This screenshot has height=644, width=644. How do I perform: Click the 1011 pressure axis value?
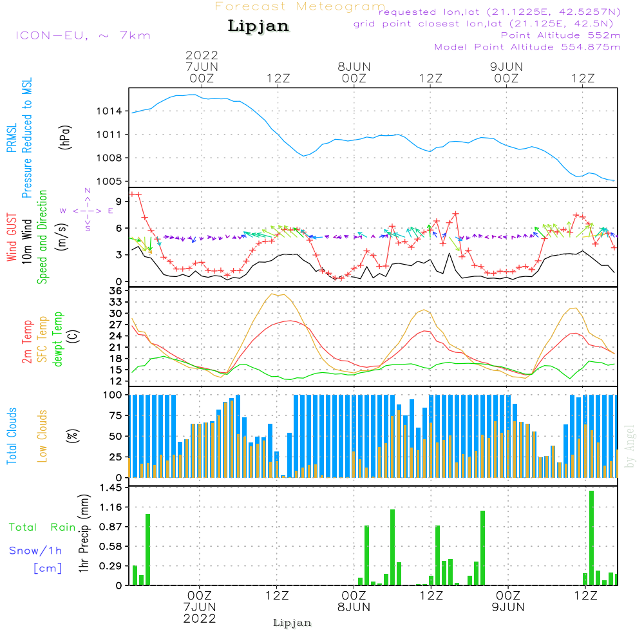coord(109,135)
